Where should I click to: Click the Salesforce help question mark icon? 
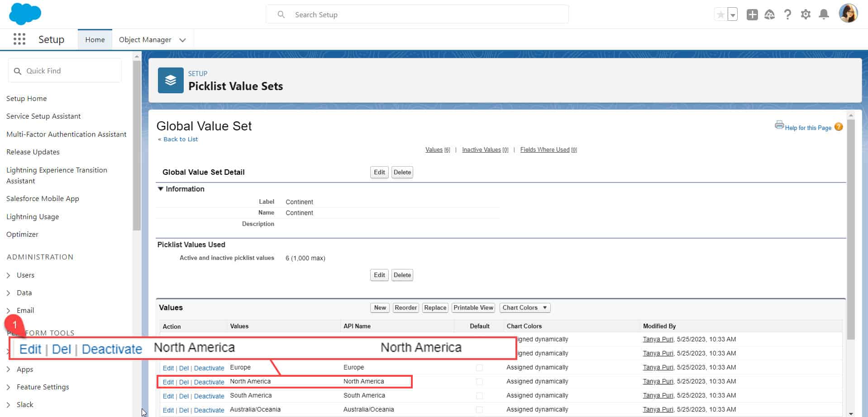(x=787, y=14)
